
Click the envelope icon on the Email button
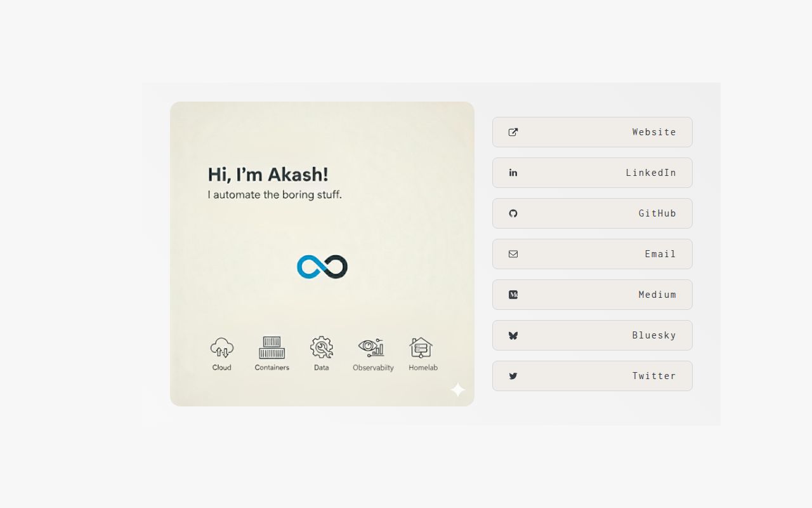pos(513,254)
